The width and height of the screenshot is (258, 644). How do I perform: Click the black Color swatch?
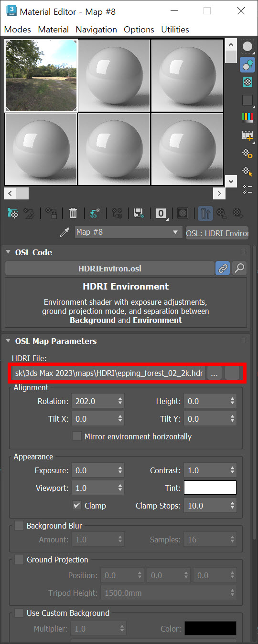click(210, 628)
